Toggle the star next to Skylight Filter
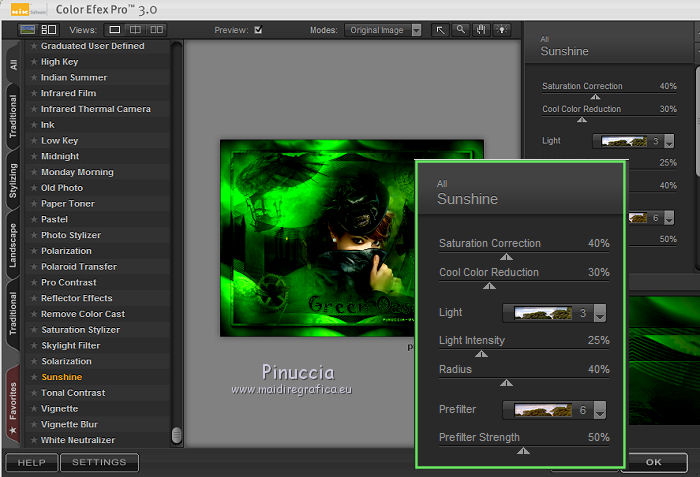This screenshot has width=700, height=477. click(33, 345)
